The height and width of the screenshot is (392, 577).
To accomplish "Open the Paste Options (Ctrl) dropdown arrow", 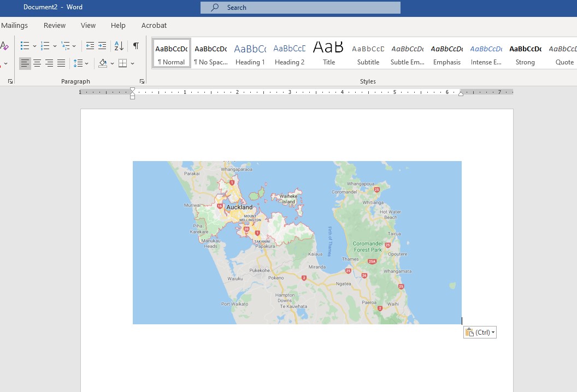I will pyautogui.click(x=493, y=332).
